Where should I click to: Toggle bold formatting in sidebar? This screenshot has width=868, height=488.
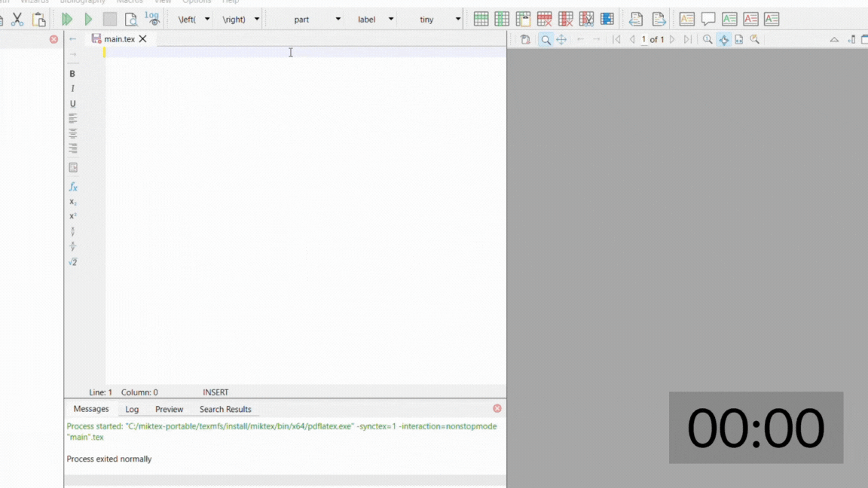[72, 74]
